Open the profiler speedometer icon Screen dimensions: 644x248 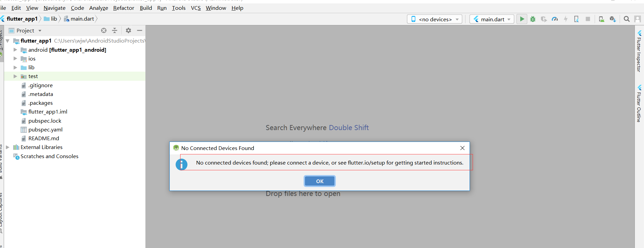click(555, 19)
